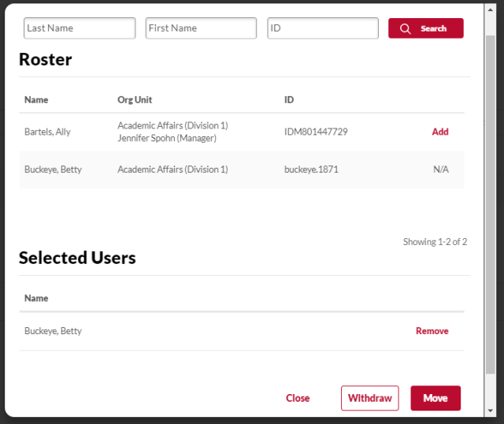This screenshot has height=424, width=504.
Task: Close the roster dialog
Action: pos(298,398)
